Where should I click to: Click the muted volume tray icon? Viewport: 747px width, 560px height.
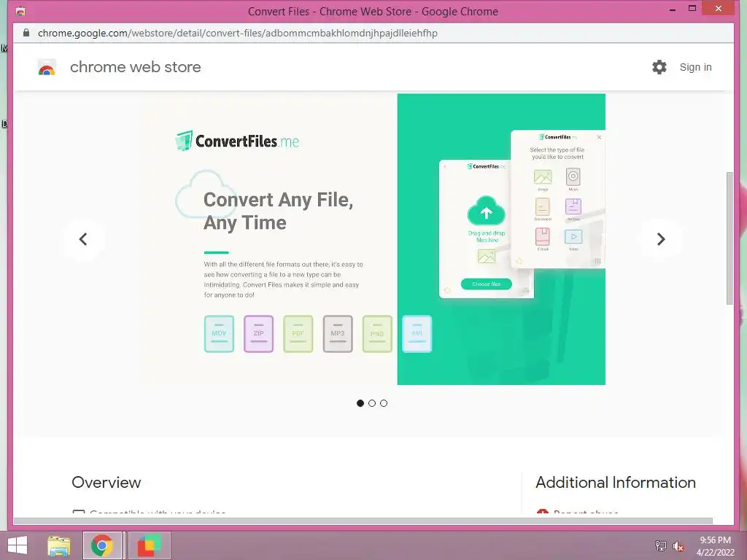click(x=678, y=545)
